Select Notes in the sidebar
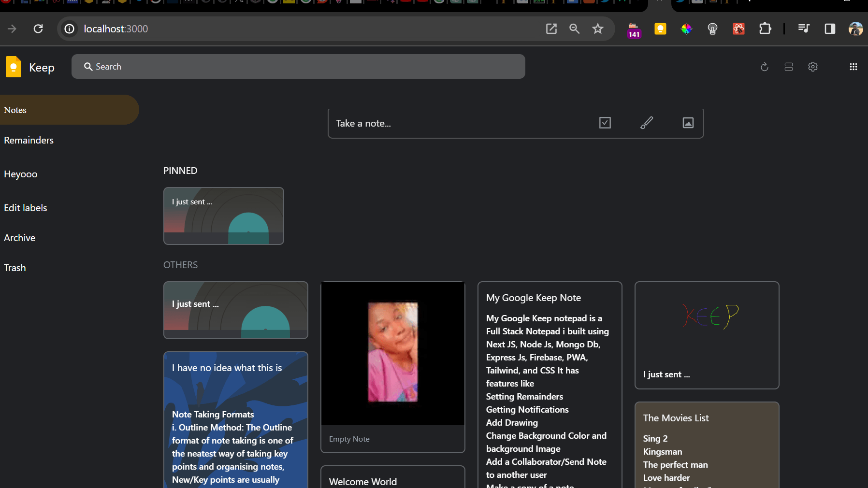 70,110
